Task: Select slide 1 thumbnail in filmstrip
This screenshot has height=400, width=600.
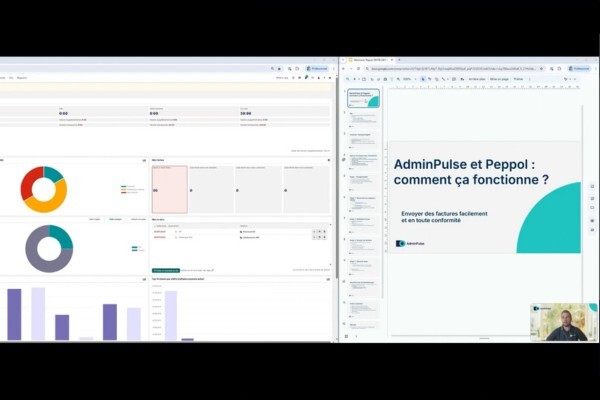Action: pos(363,98)
